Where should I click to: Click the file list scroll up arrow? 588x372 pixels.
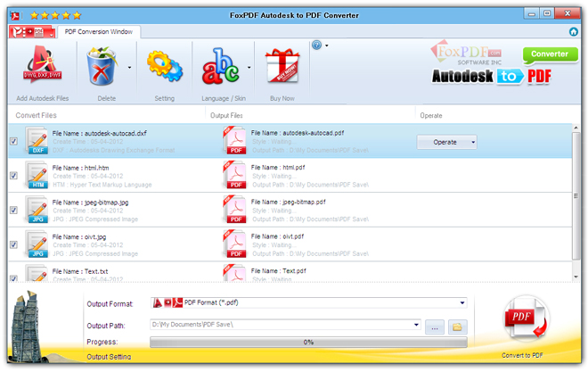(576, 128)
